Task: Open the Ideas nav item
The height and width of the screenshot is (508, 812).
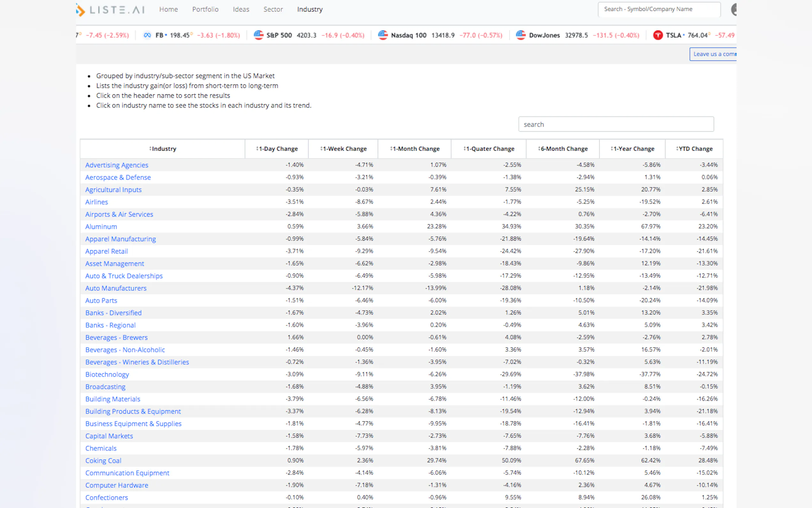Action: (x=241, y=9)
